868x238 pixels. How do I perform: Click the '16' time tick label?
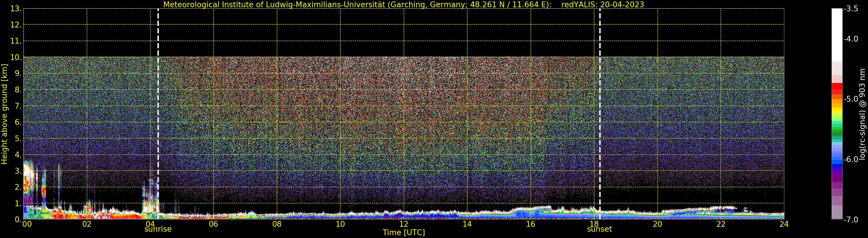coord(531,224)
